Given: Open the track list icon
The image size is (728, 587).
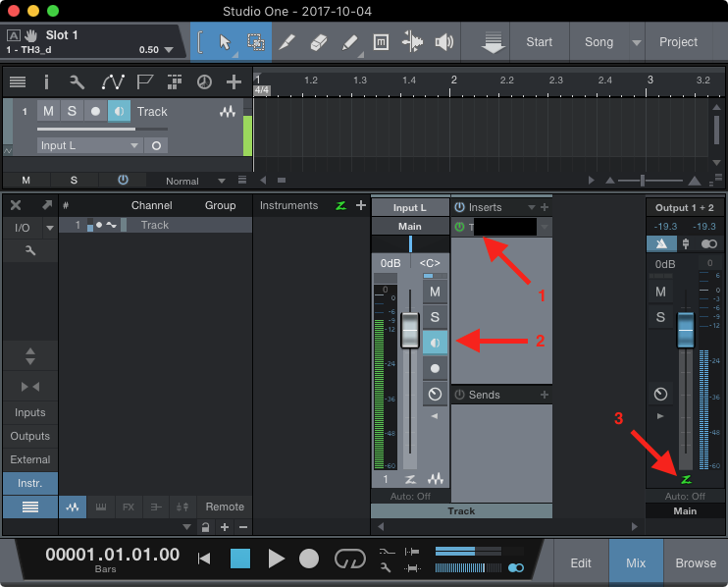Looking at the screenshot, I should pyautogui.click(x=18, y=82).
